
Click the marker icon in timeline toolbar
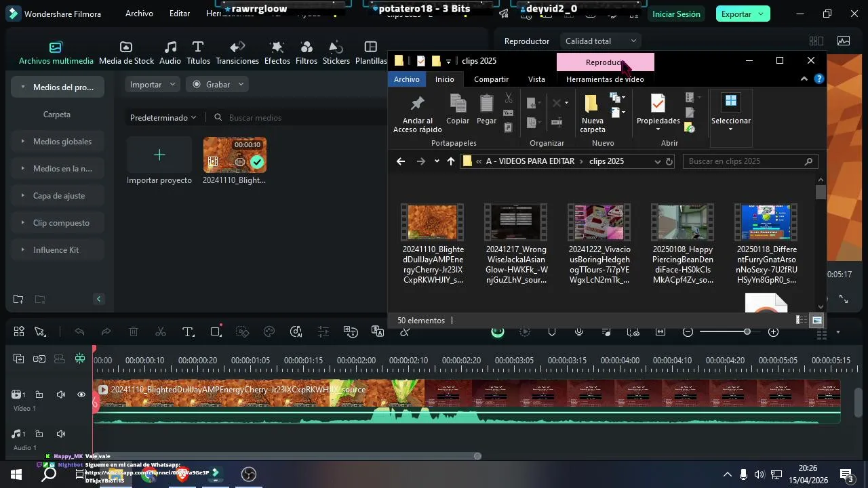coord(552,332)
